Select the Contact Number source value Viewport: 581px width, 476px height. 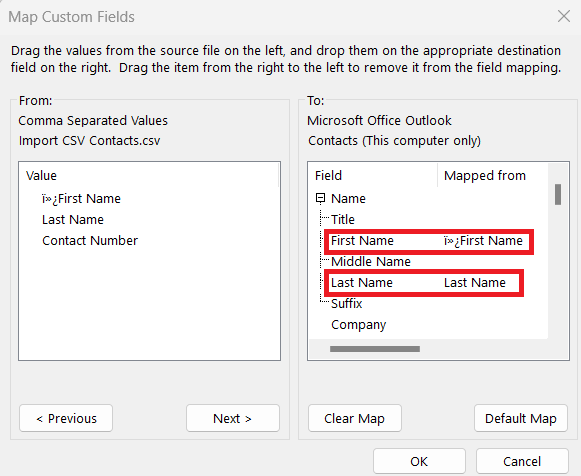pos(90,241)
